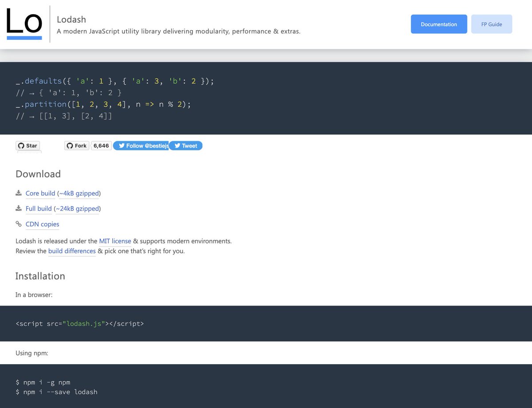The width and height of the screenshot is (532, 408).
Task: Click the Download heading
Action: pyautogui.click(x=38, y=174)
